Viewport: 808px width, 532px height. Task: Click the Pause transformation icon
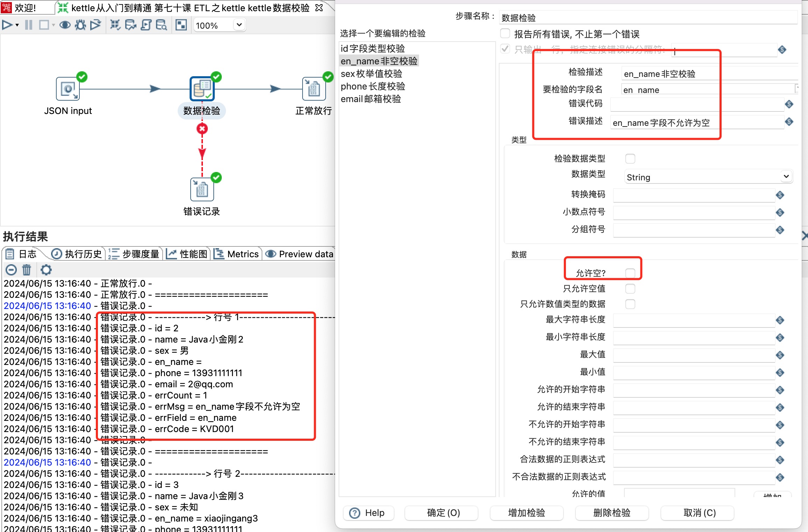(29, 25)
